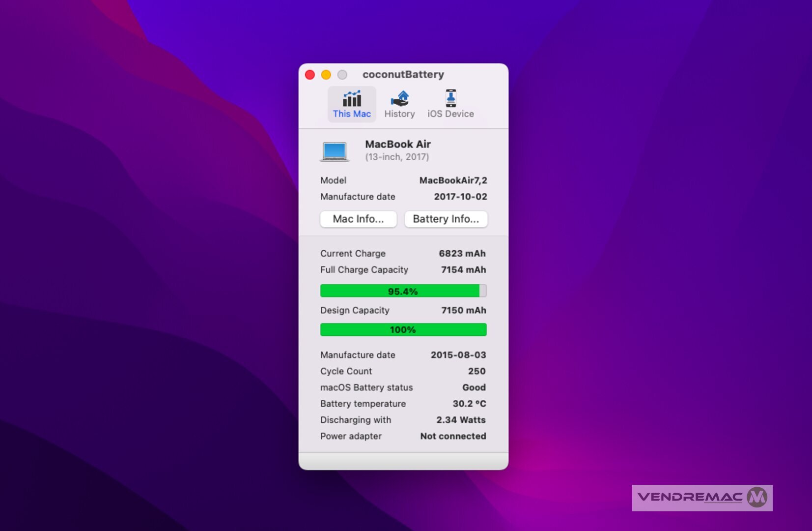Click the Cycle Count value 250
Screen dimensions: 812x531
click(x=476, y=371)
